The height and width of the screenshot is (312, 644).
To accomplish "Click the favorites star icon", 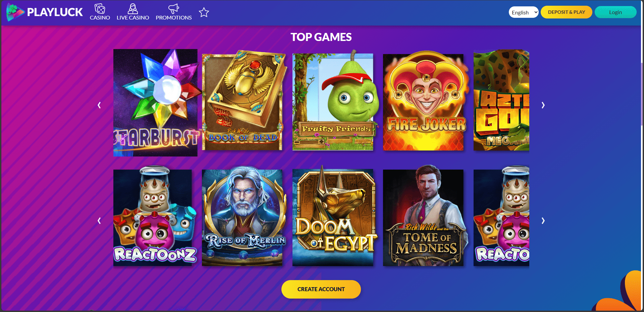I will click(204, 12).
